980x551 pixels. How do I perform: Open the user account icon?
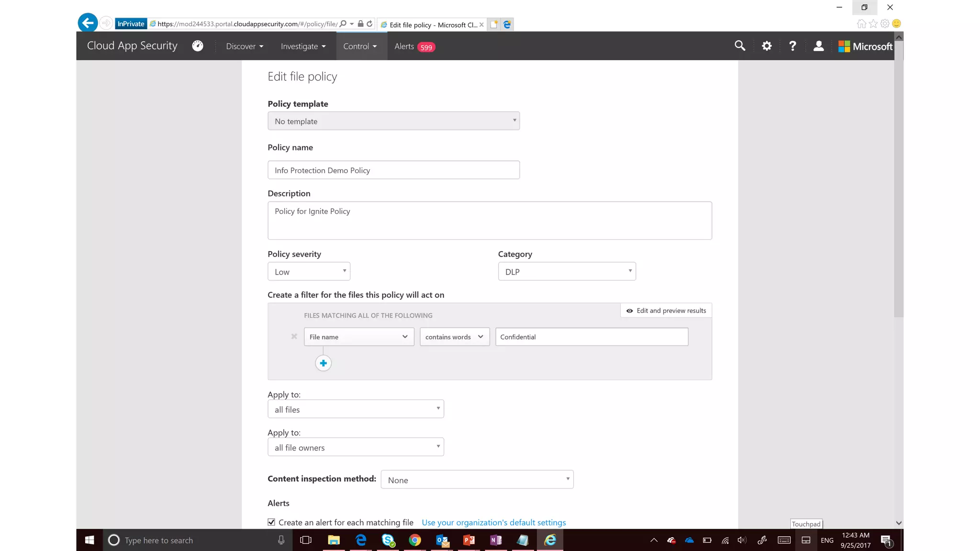pos(818,46)
